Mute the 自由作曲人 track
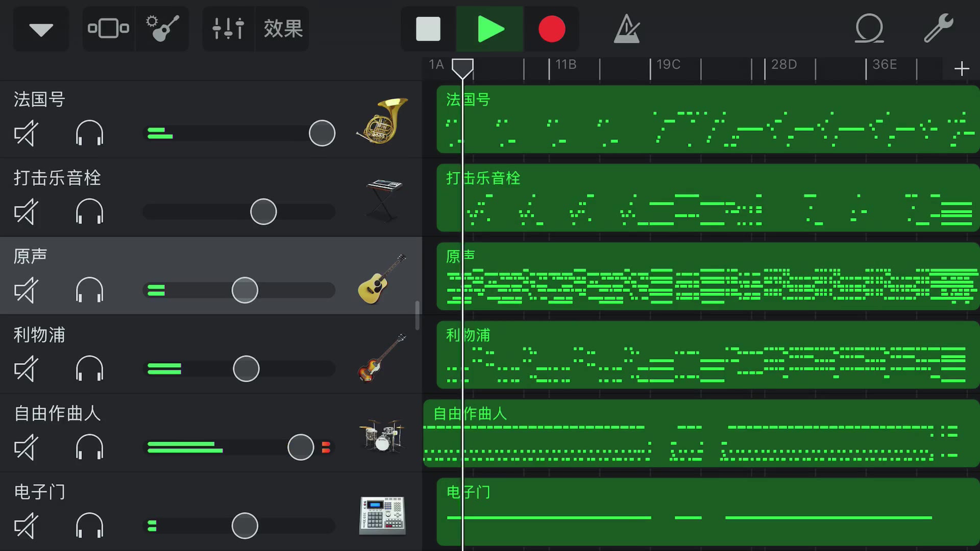Image resolution: width=980 pixels, height=551 pixels. 26,447
